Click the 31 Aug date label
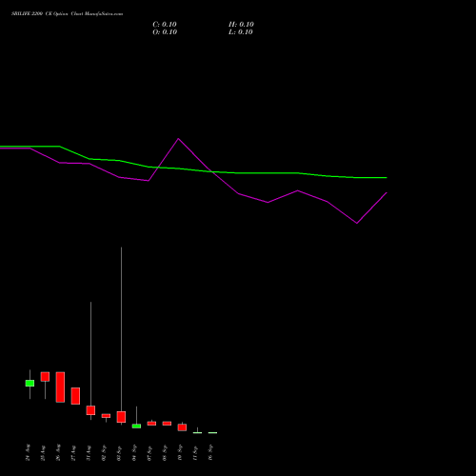The image size is (476, 476). (x=89, y=452)
